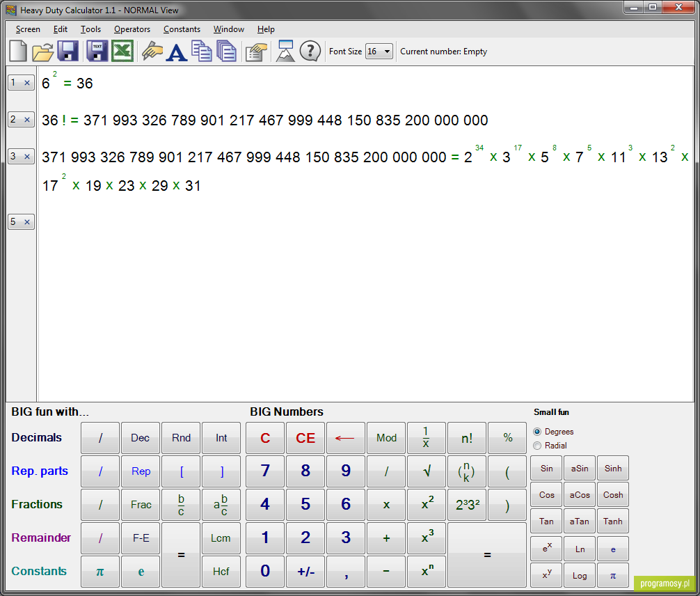Screen dimensions: 700x596
Task: Open the Window menu
Action: tap(228, 29)
